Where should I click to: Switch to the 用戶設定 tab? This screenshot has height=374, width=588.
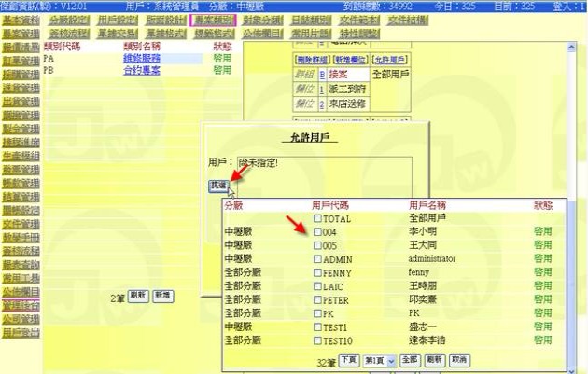tap(116, 20)
